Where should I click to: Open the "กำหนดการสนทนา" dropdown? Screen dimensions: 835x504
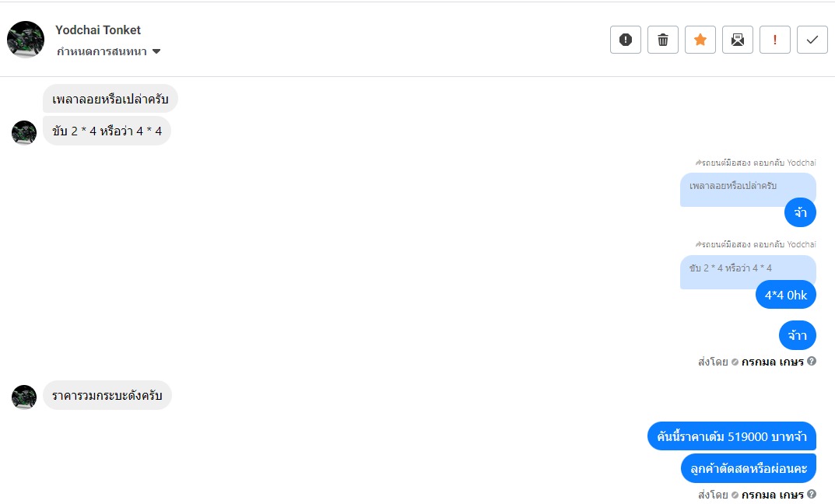[x=108, y=52]
